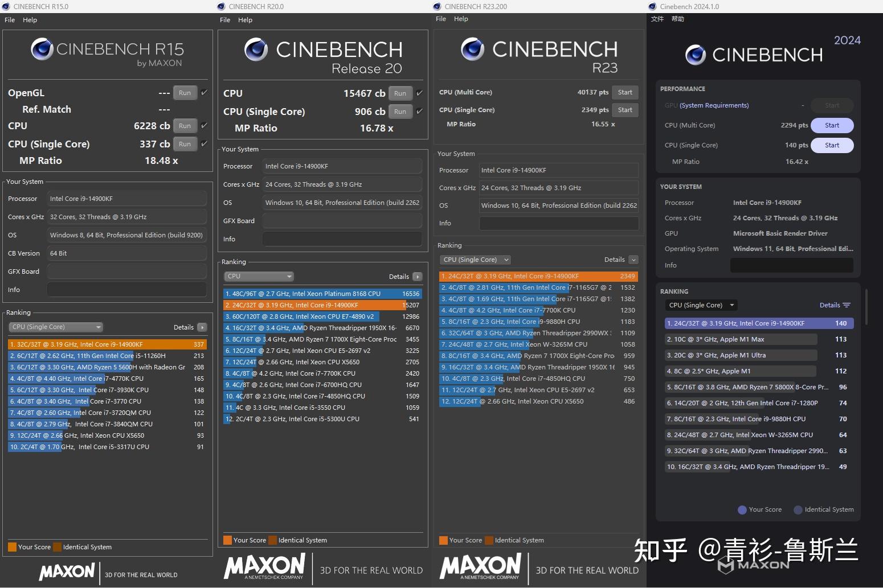
Task: Open the 帮助 menu in Cinebench 2024
Action: point(678,19)
